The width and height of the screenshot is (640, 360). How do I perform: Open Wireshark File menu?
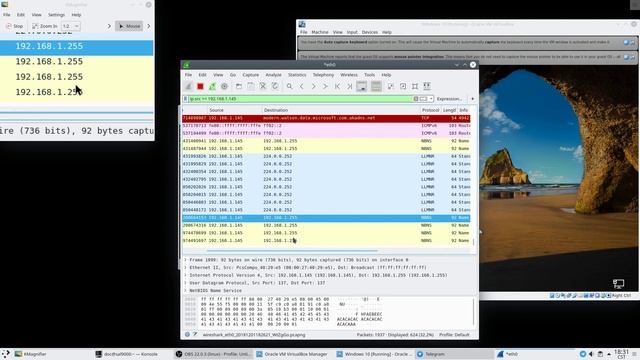tap(188, 75)
